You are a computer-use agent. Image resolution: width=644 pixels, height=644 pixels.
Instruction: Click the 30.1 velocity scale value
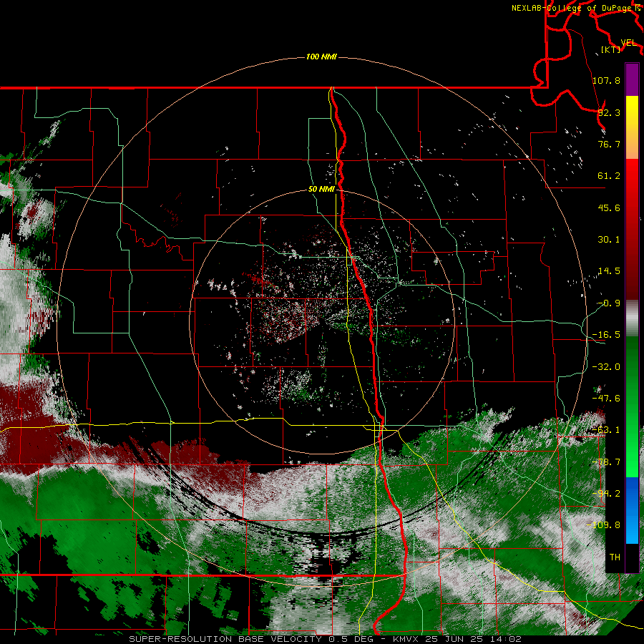(x=609, y=240)
